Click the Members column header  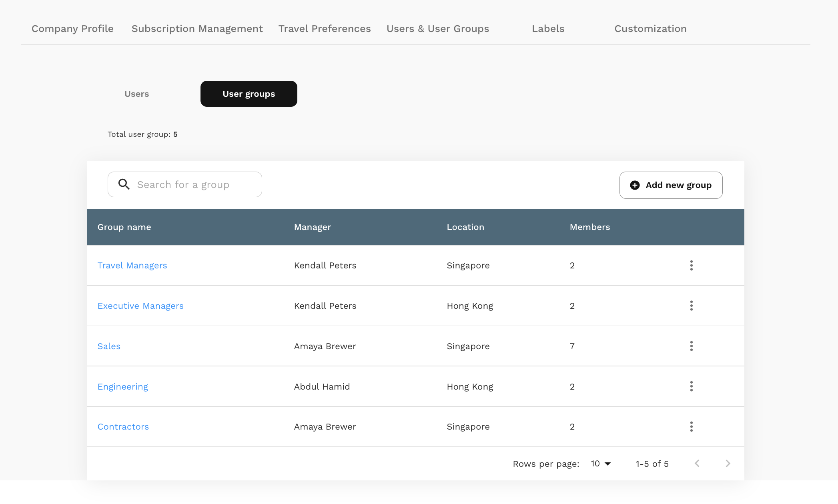tap(590, 227)
